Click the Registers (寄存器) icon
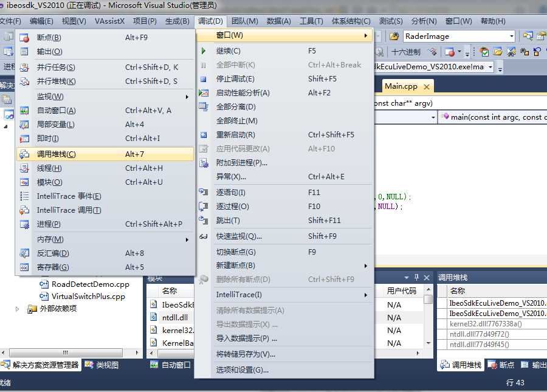 click(24, 267)
